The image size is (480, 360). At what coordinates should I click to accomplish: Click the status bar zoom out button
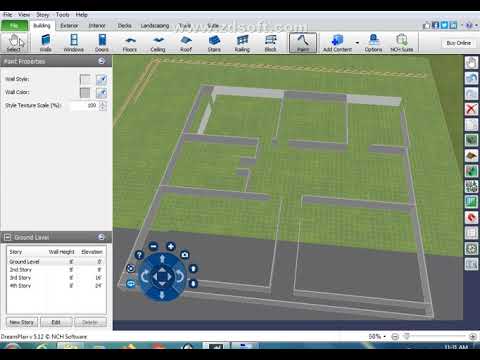pos(395,336)
